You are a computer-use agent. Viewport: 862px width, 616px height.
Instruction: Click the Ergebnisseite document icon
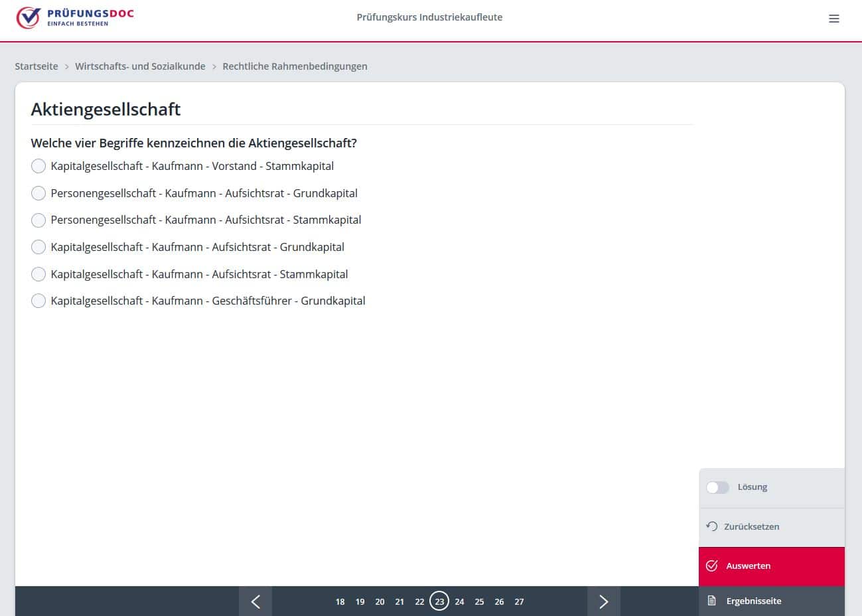[712, 601]
